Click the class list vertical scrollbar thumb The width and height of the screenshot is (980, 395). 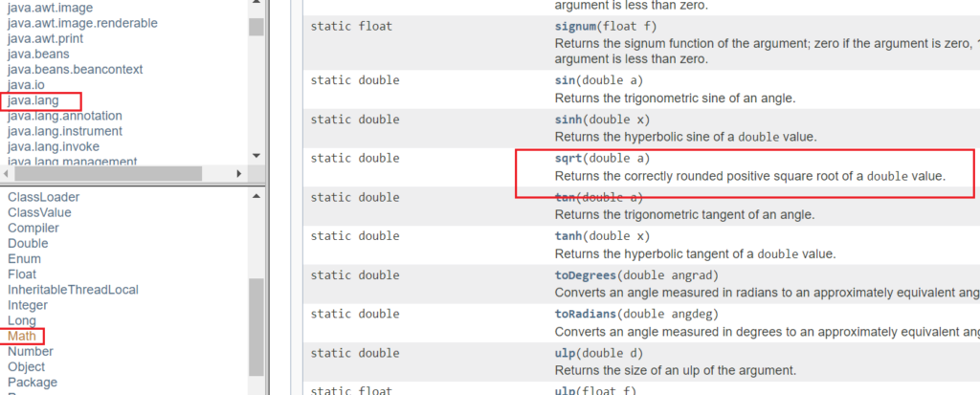pos(256,326)
